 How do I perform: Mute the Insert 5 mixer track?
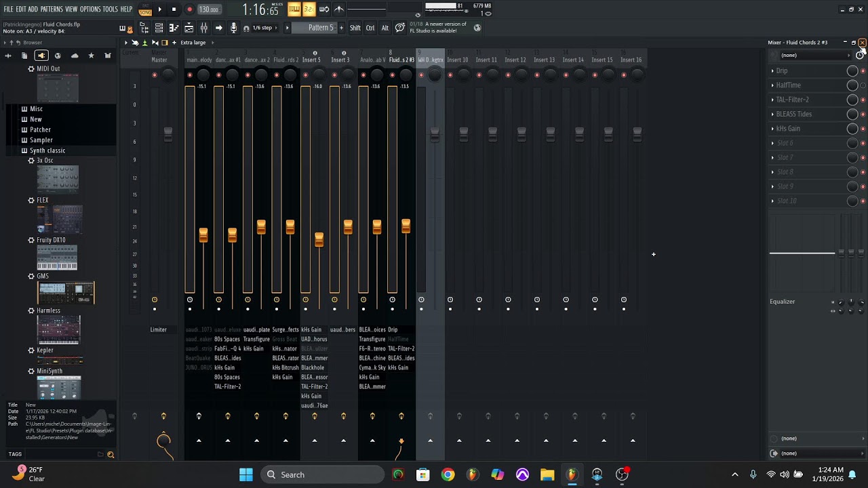(x=305, y=75)
